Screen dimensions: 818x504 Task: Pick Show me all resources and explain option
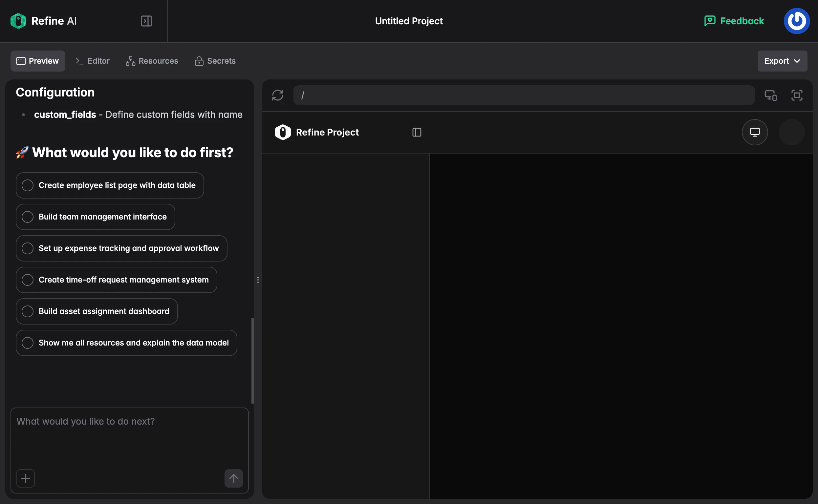pos(126,343)
